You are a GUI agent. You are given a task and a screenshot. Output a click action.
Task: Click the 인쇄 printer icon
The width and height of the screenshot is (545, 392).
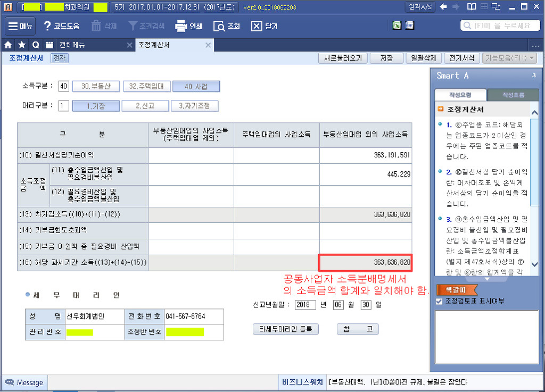[181, 26]
